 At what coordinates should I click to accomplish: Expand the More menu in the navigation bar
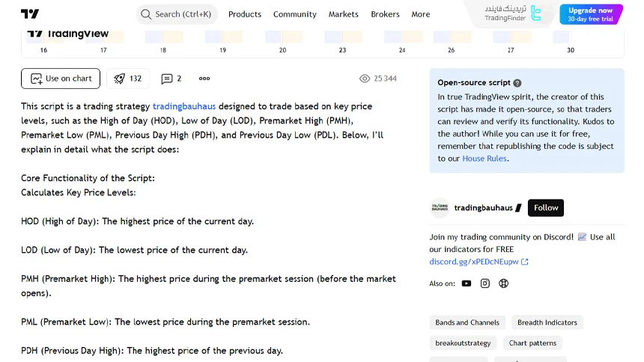tap(421, 14)
